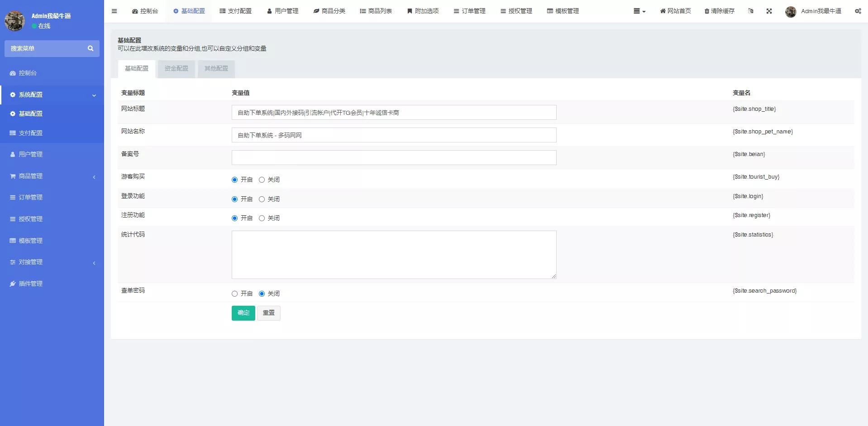Click the search magnifier icon in sidebar
868x426 pixels.
[x=91, y=48]
